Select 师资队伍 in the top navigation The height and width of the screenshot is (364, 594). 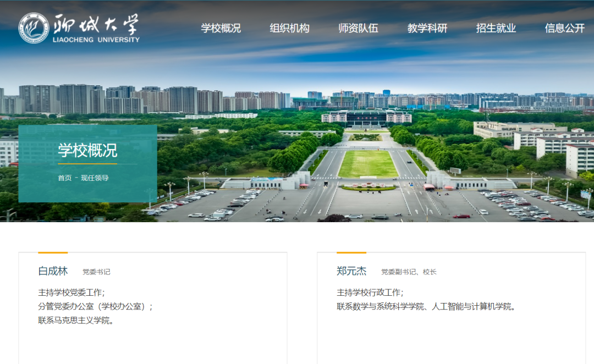point(358,29)
